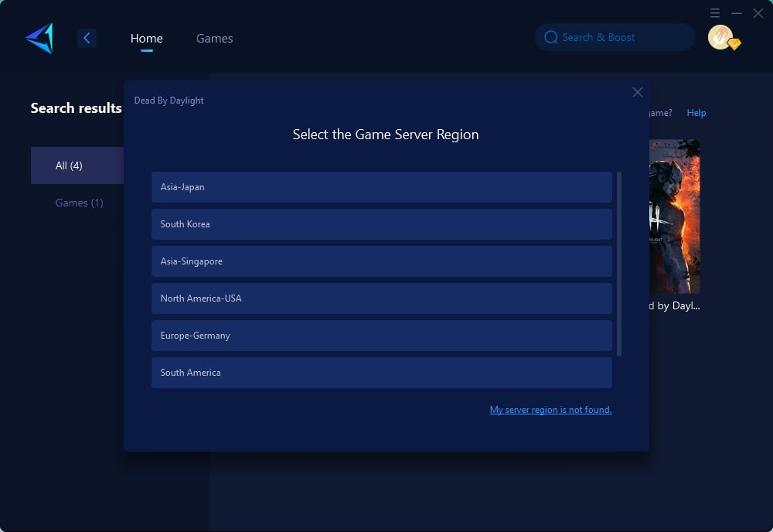Click the GearUP Booster logo icon
773x532 pixels.
39,38
